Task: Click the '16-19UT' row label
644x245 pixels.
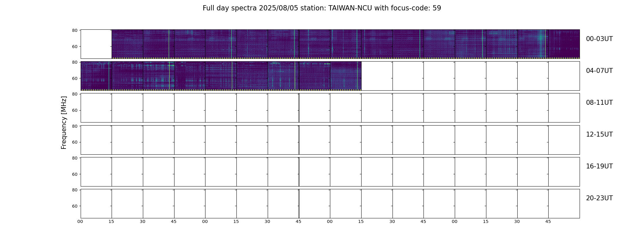Action: pos(599,166)
